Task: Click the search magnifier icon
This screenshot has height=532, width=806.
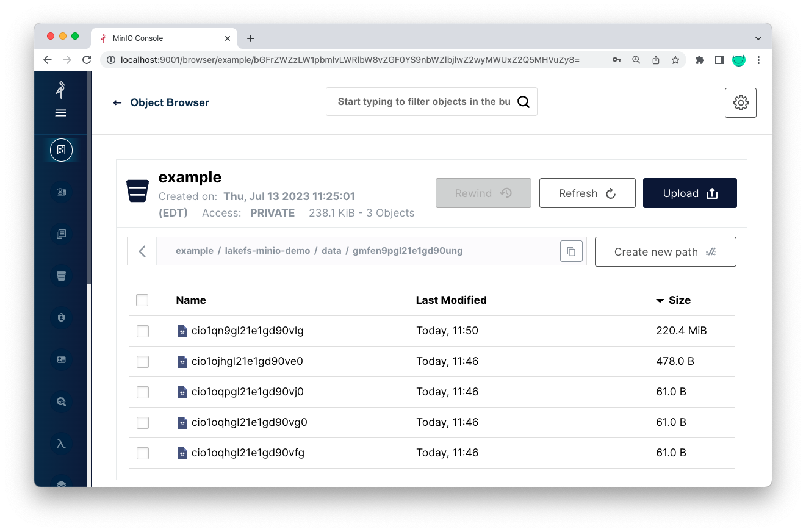Action: 523,102
